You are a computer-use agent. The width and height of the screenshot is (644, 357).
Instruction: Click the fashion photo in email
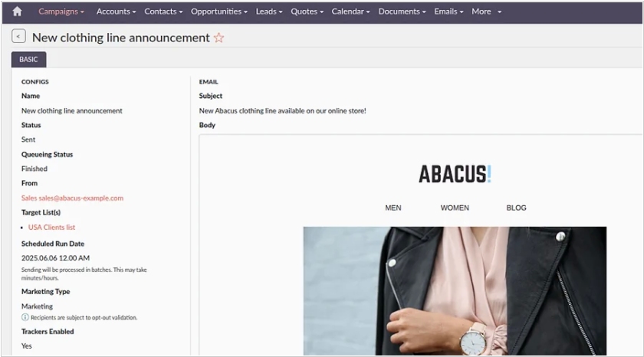[x=455, y=291]
